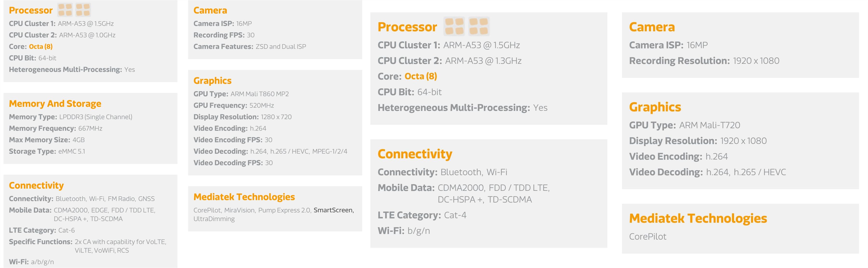Select the UltraDimming technology text
The image size is (868, 268).
[214, 219]
